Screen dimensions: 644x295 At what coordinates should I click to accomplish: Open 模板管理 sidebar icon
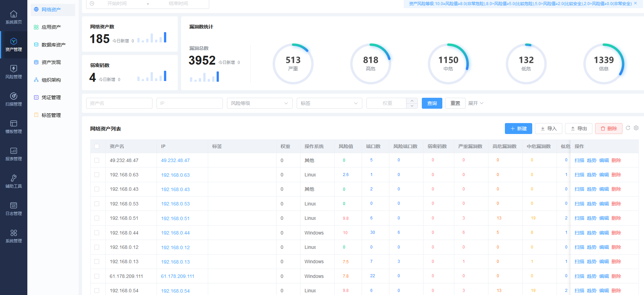[x=14, y=123]
